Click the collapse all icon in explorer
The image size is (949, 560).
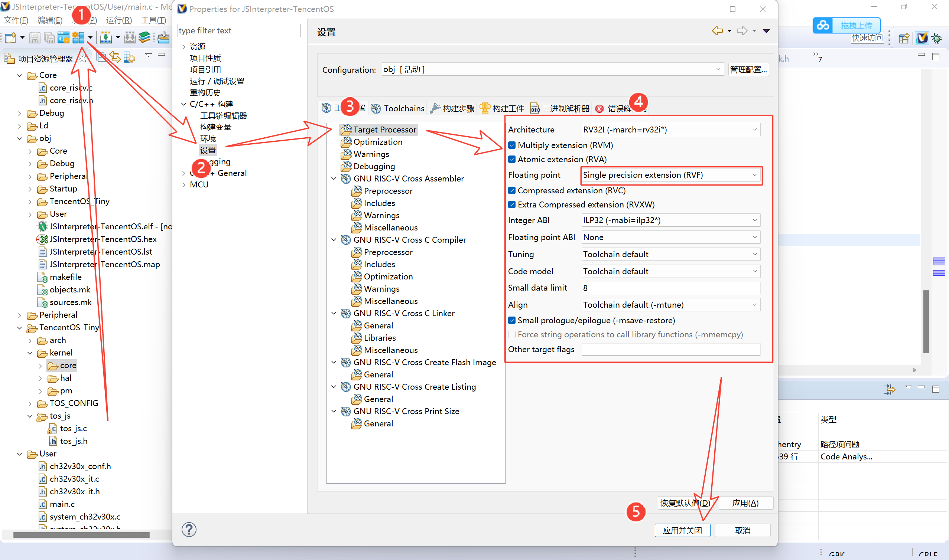[x=101, y=58]
